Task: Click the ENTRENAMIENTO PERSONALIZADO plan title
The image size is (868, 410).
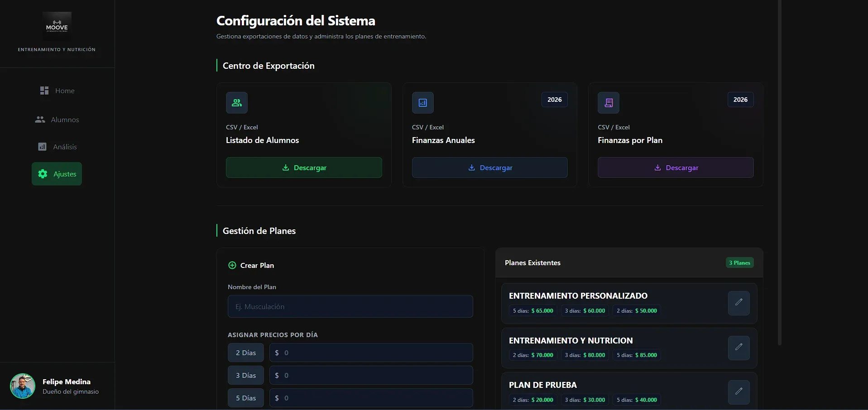Action: click(578, 296)
